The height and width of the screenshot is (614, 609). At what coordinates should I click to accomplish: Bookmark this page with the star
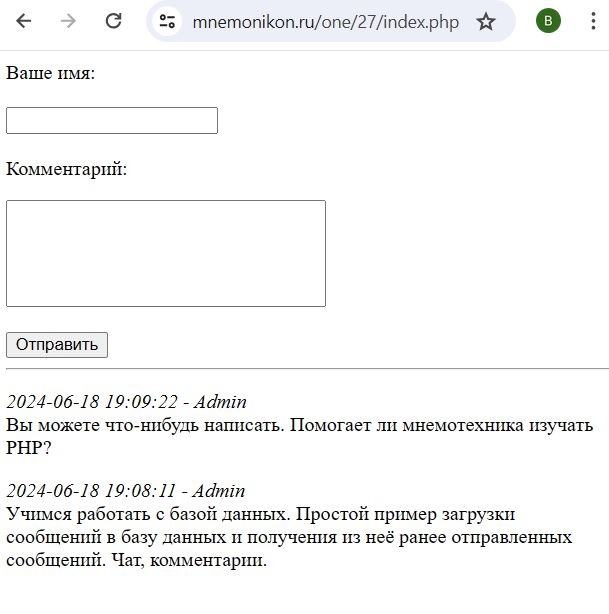click(x=486, y=21)
